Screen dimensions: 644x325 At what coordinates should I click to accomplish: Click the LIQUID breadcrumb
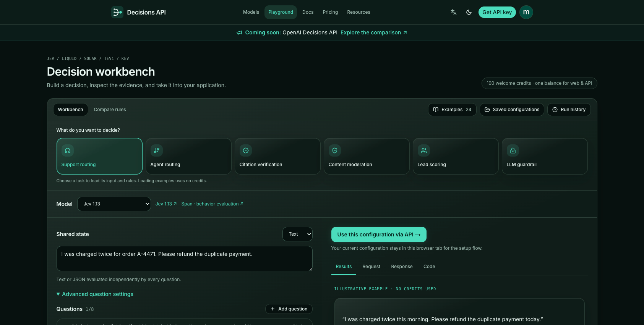coord(69,59)
